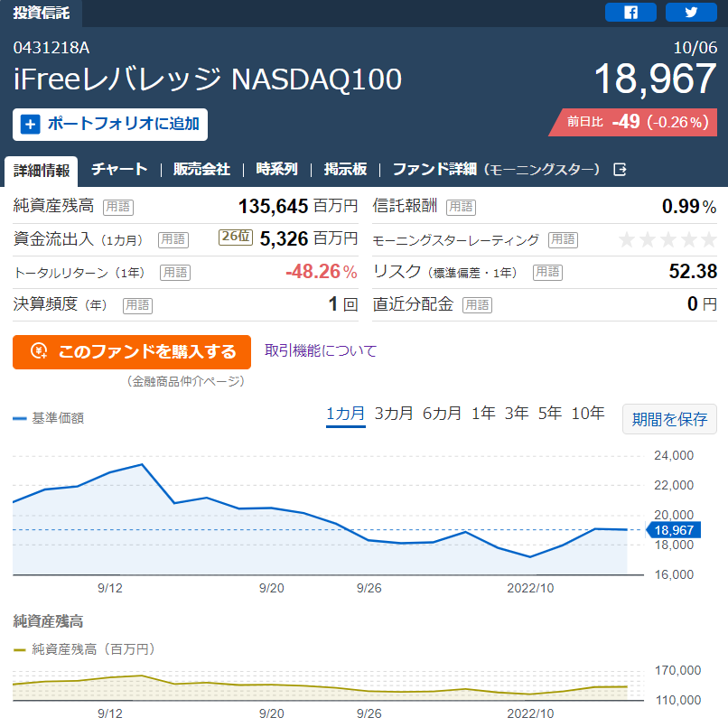This screenshot has height=727, width=728.
Task: Open the 用語 glossary badge for リスク
Action: (x=548, y=272)
